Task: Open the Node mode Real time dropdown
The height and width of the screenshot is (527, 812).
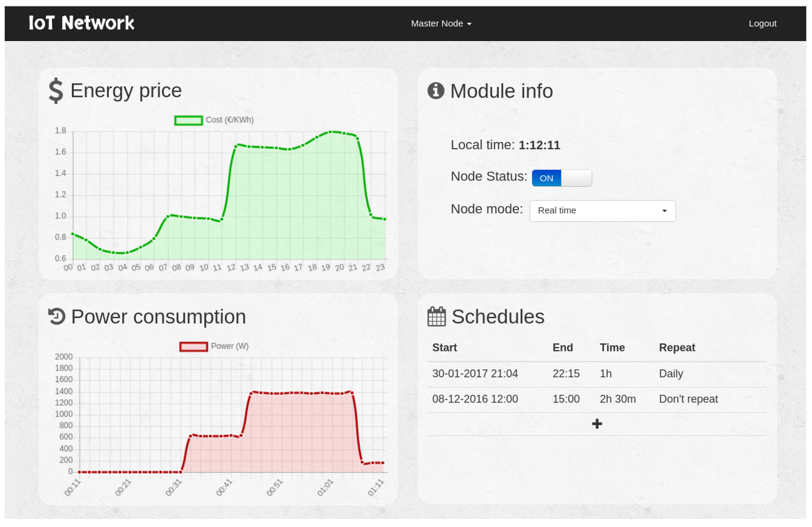Action: point(603,211)
